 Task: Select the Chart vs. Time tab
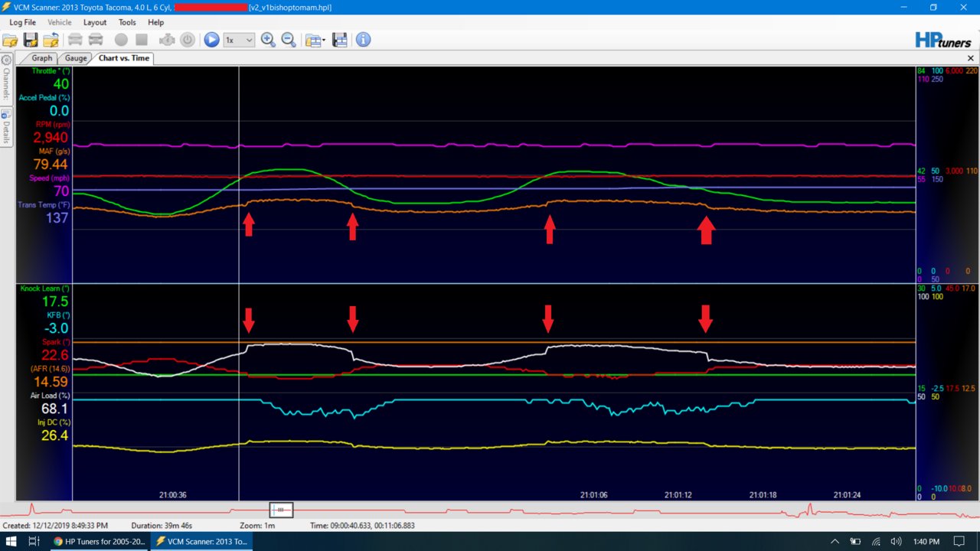click(123, 58)
